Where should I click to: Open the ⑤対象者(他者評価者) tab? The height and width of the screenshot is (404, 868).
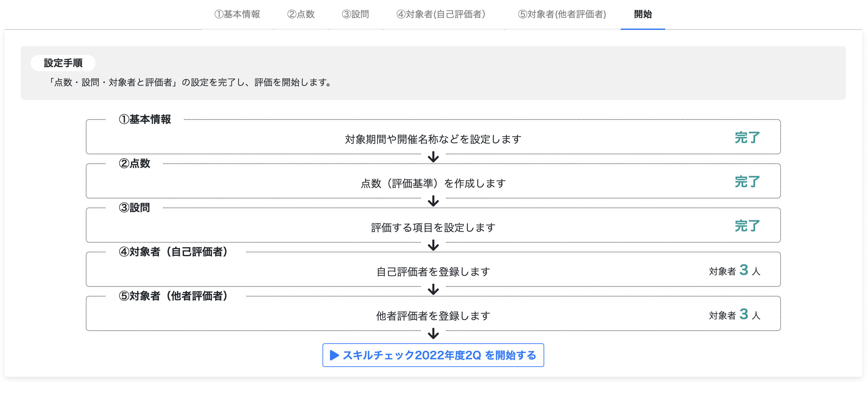(562, 14)
